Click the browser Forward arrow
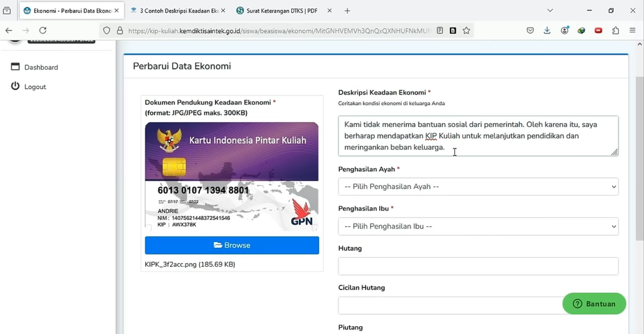The width and height of the screenshot is (644, 334). (x=26, y=30)
